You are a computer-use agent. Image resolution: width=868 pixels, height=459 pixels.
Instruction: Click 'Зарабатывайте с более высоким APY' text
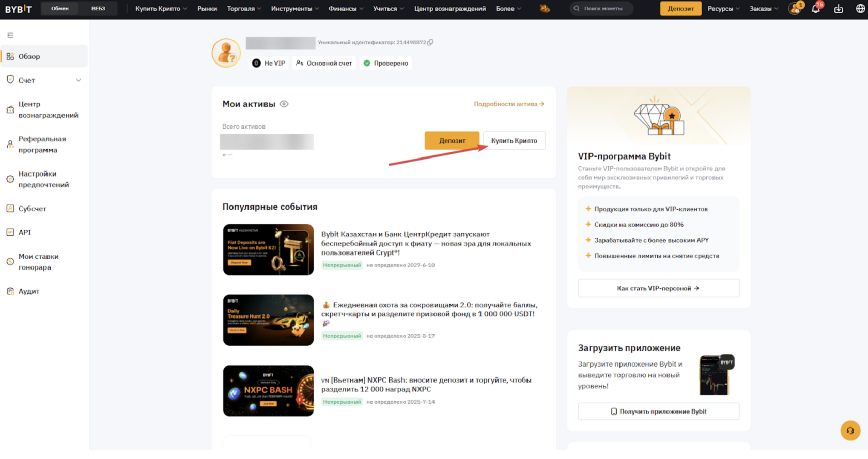click(x=652, y=240)
